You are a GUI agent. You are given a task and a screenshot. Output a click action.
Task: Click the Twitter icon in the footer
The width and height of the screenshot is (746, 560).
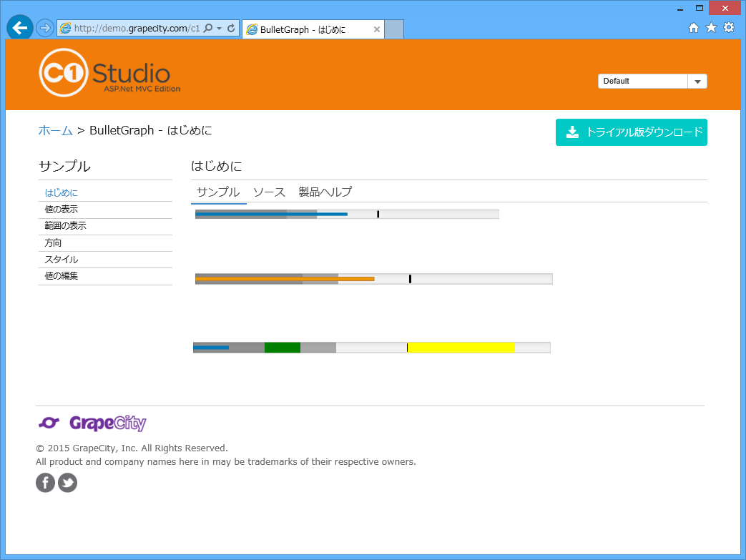tap(67, 483)
